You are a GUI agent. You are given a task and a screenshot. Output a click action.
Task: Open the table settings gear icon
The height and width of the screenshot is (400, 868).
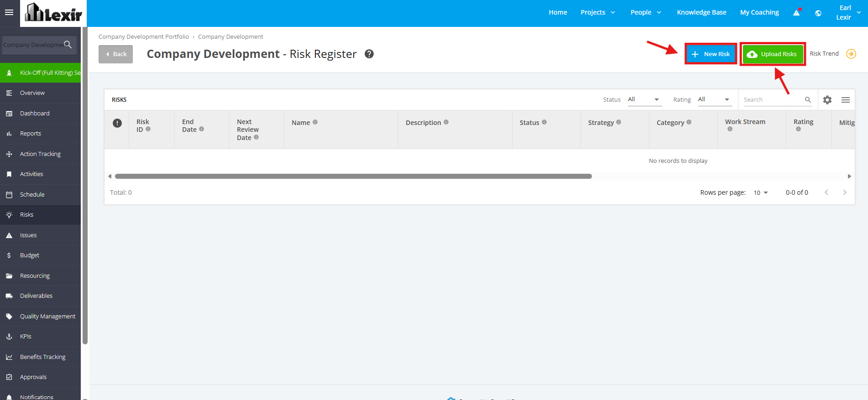pyautogui.click(x=827, y=100)
